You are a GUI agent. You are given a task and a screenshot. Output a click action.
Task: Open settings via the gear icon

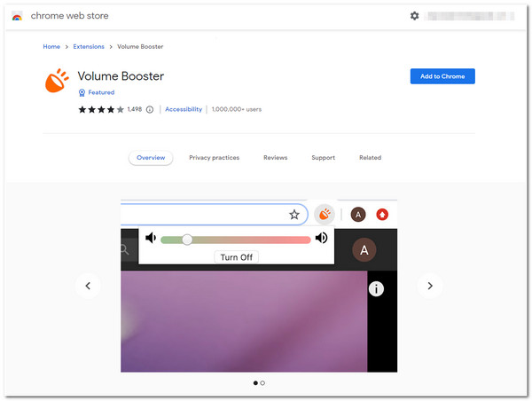(x=414, y=16)
